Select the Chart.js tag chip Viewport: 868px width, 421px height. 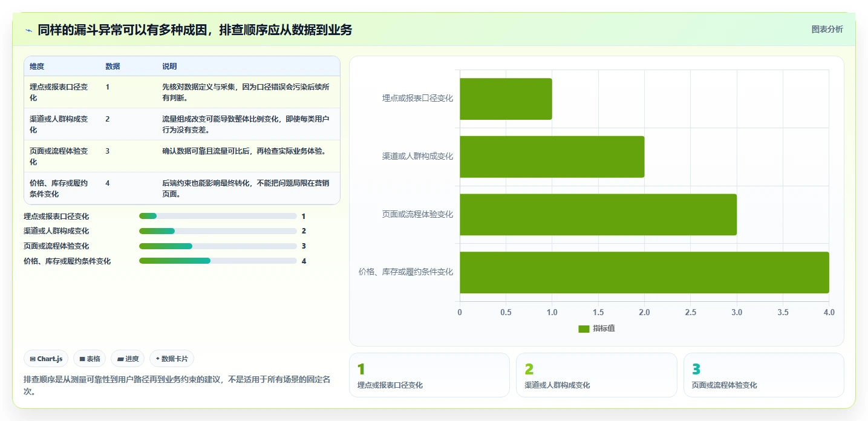47,359
